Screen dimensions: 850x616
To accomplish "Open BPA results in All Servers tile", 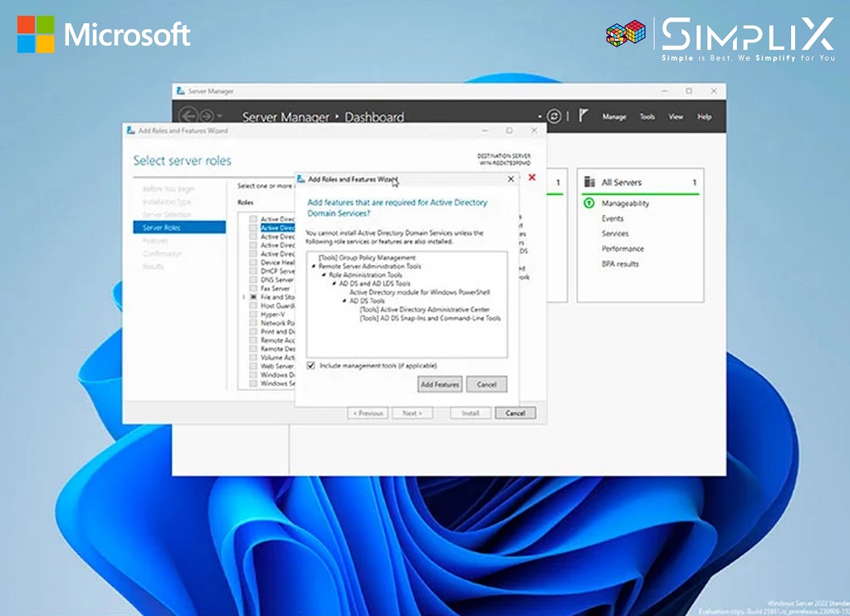I will pos(620,264).
